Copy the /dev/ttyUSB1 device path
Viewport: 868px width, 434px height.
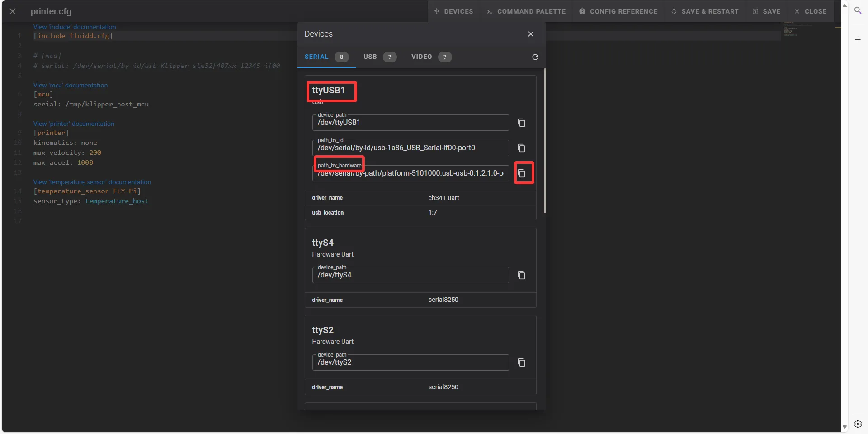coord(521,123)
